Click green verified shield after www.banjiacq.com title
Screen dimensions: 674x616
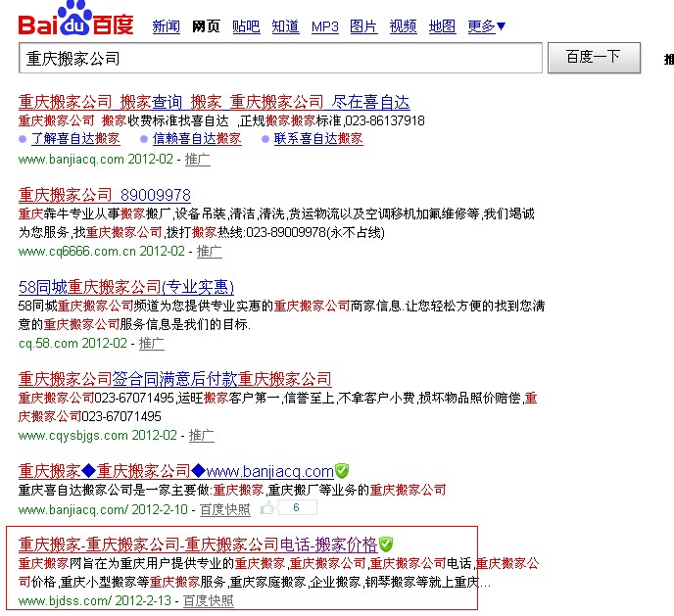point(342,471)
